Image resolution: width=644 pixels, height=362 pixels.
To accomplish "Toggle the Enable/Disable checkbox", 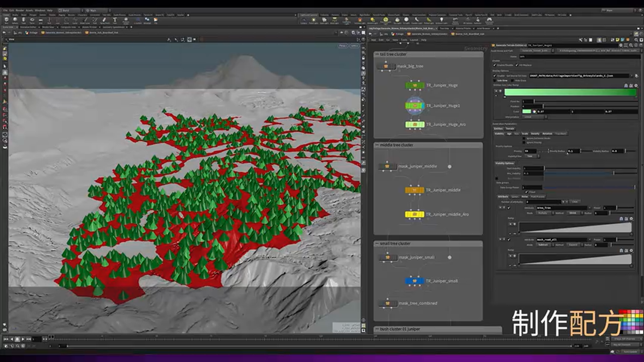I will click(495, 65).
